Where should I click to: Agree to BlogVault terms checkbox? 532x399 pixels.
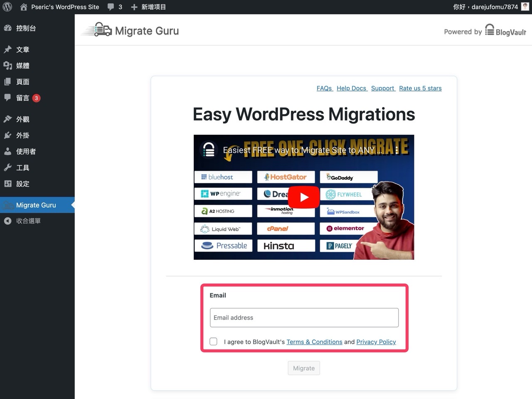[214, 342]
